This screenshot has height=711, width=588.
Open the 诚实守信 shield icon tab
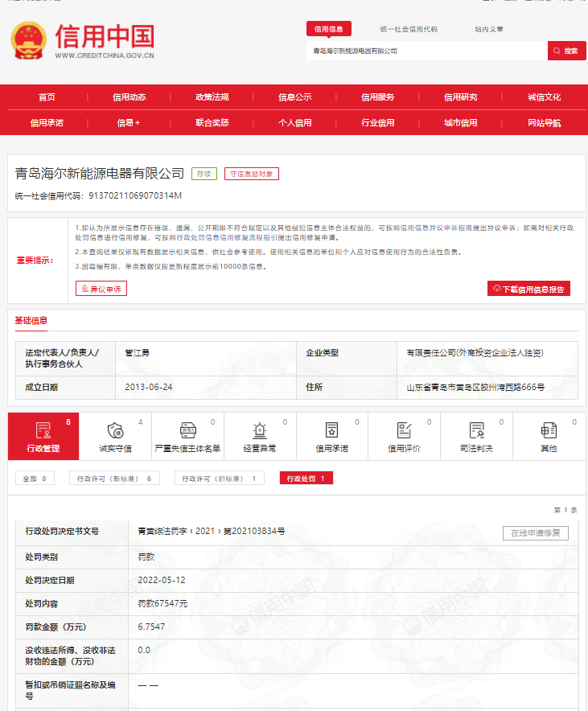pos(116,436)
